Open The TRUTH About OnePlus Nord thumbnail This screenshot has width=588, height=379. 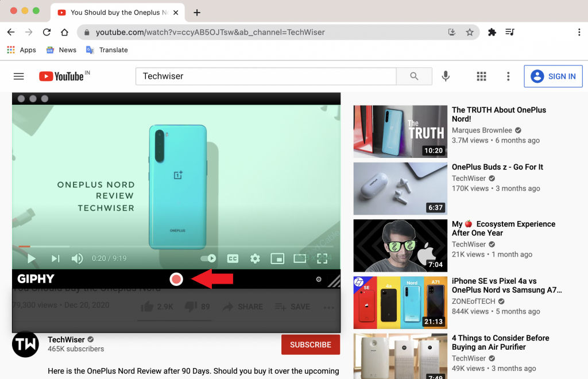(x=400, y=132)
